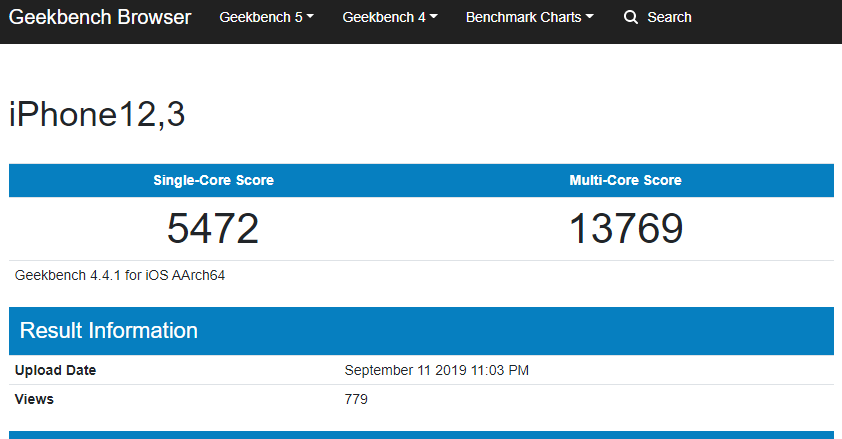Screen dimensions: 842x439
Task: Expand the Geekbench 5 dropdown menu
Action: point(266,17)
